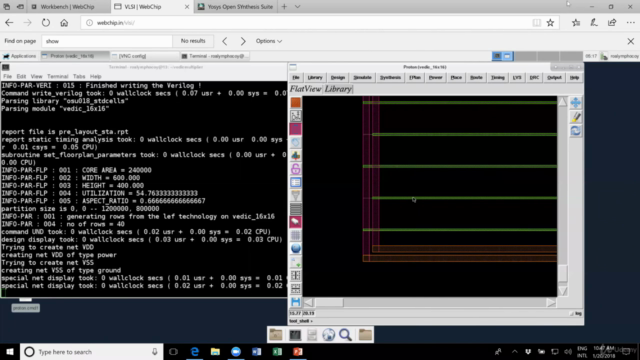Open the LVS menu in Proton
Screen dimensions: 640x360
coord(517,78)
